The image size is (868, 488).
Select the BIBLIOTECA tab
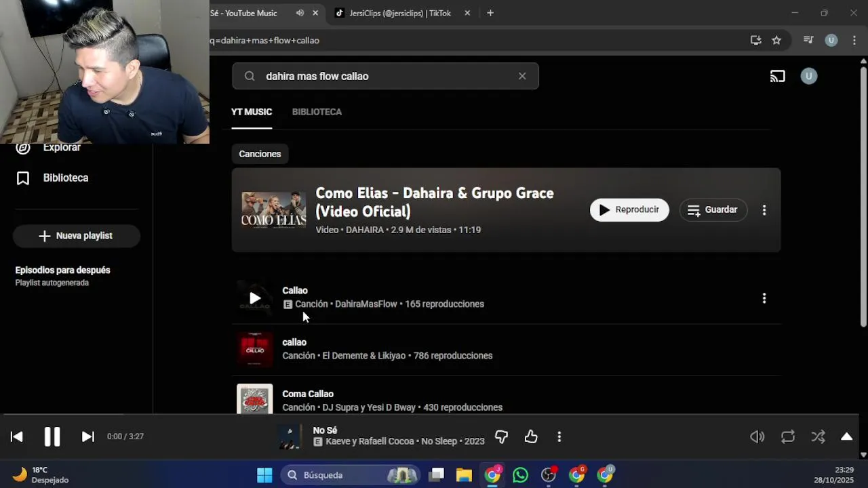(317, 112)
